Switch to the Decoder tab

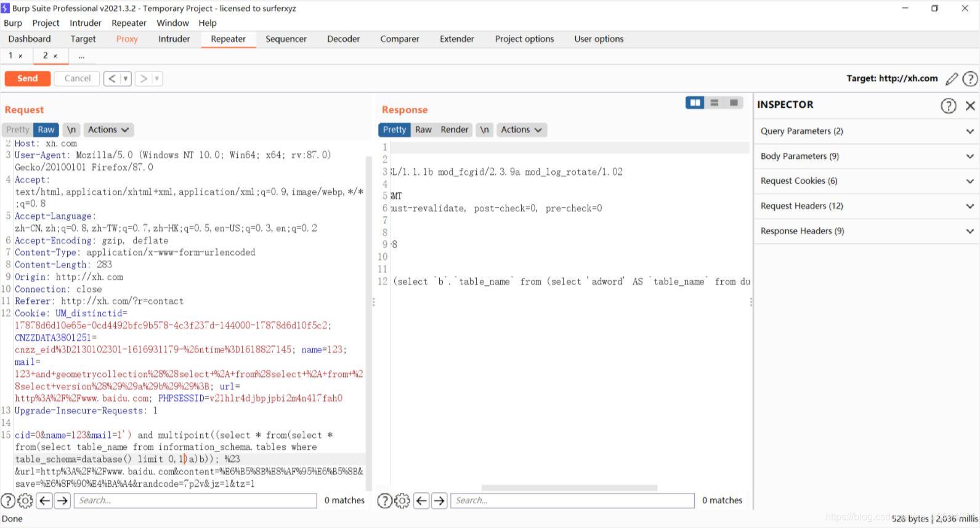click(344, 39)
